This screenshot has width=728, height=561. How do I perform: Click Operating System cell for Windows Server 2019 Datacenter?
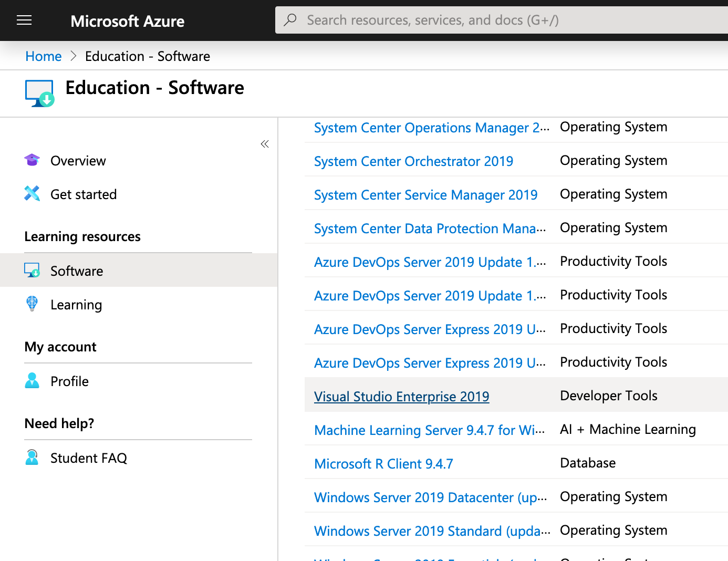613,497
